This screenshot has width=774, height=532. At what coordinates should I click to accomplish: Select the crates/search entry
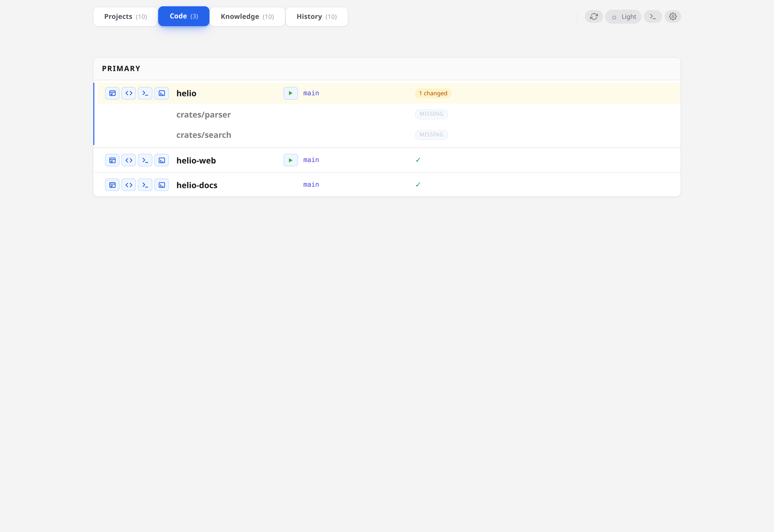[x=204, y=135]
